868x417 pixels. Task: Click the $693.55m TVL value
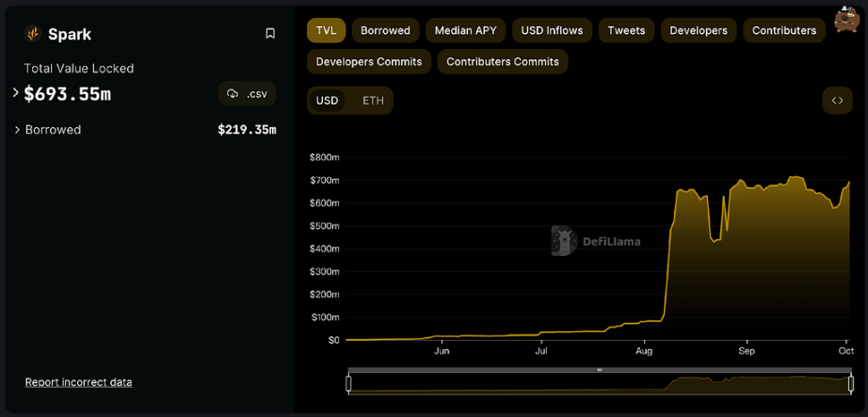pos(68,94)
